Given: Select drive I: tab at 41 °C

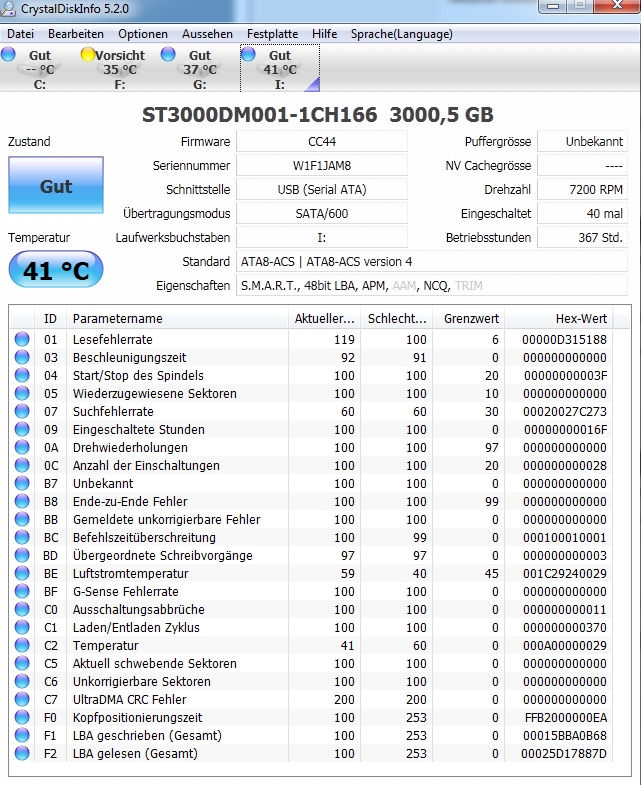Looking at the screenshot, I should (280, 69).
